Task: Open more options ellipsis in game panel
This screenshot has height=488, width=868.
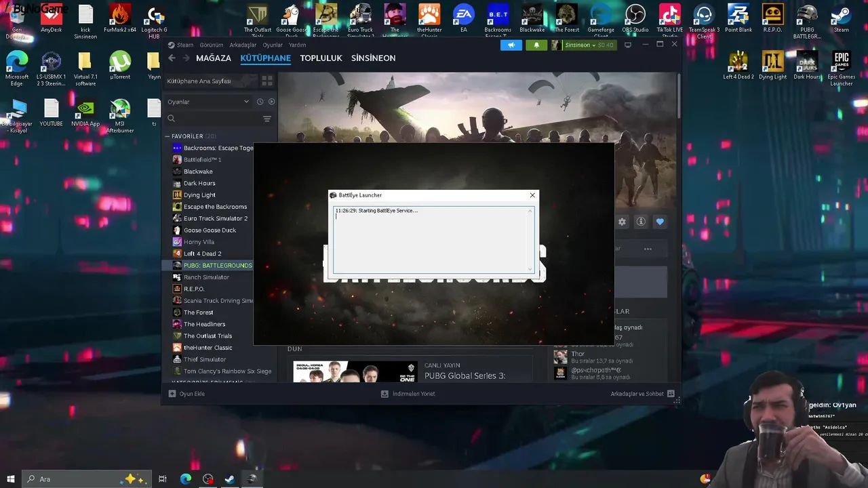Action: click(648, 249)
